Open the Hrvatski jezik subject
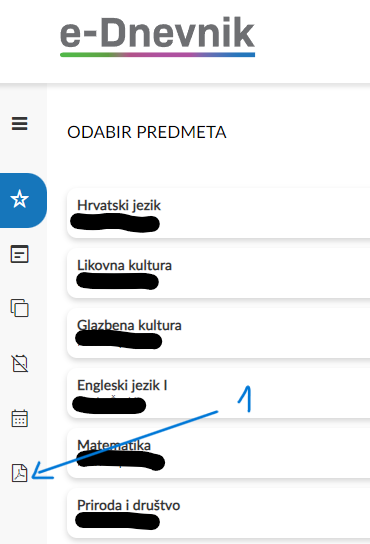Screen dimensions: 370x544 click(218, 213)
